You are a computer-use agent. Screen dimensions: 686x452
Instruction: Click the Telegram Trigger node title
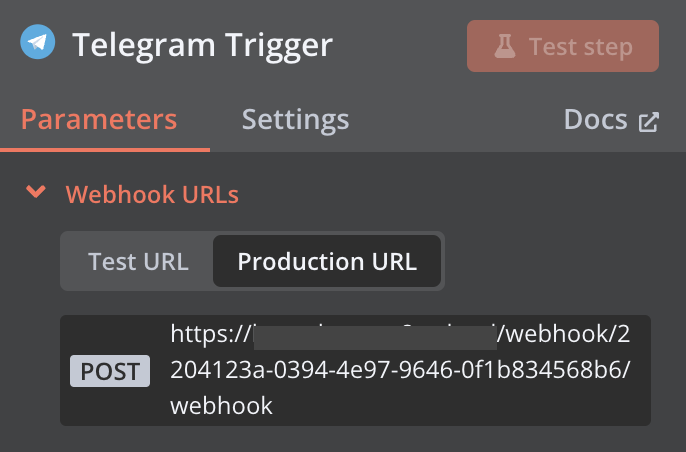202,45
